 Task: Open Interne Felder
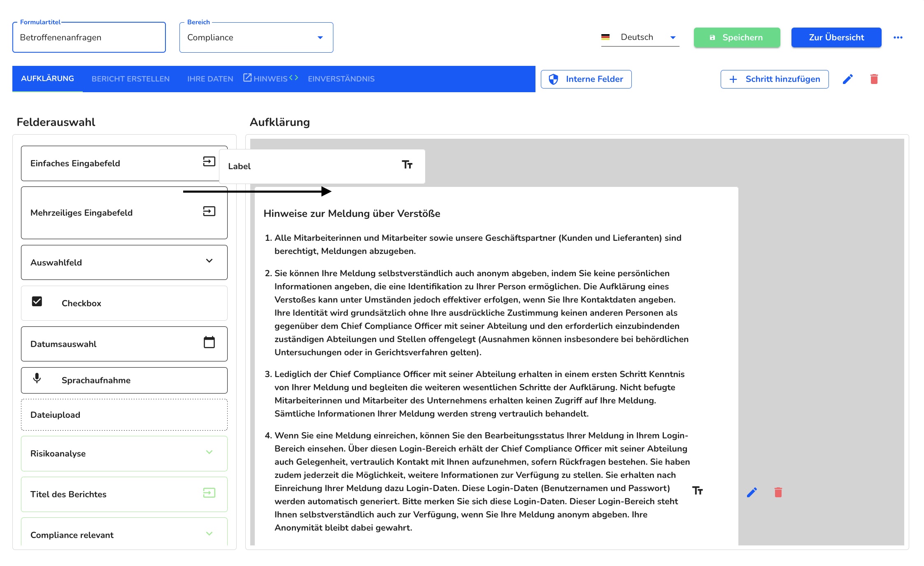coord(586,79)
